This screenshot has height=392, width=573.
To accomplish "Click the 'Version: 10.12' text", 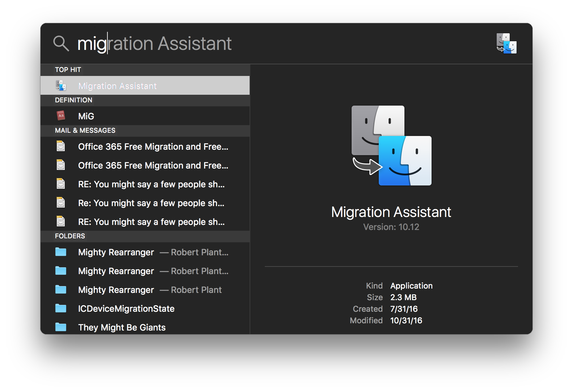I will 391,227.
